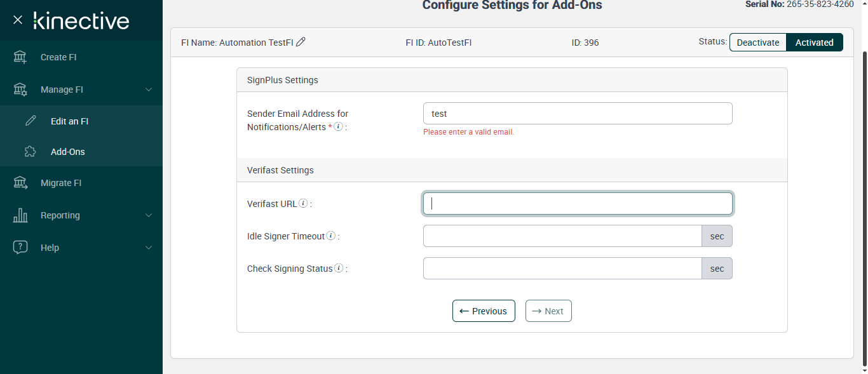Click the Idle Signer Timeout input field

pyautogui.click(x=562, y=236)
